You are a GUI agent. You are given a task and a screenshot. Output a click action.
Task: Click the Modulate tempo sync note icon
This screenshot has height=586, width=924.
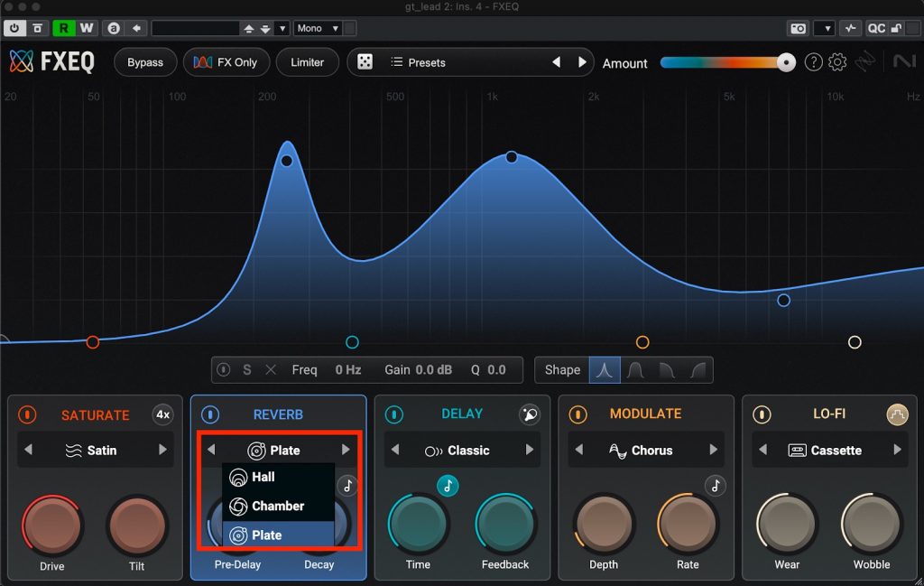pyautogui.click(x=716, y=486)
